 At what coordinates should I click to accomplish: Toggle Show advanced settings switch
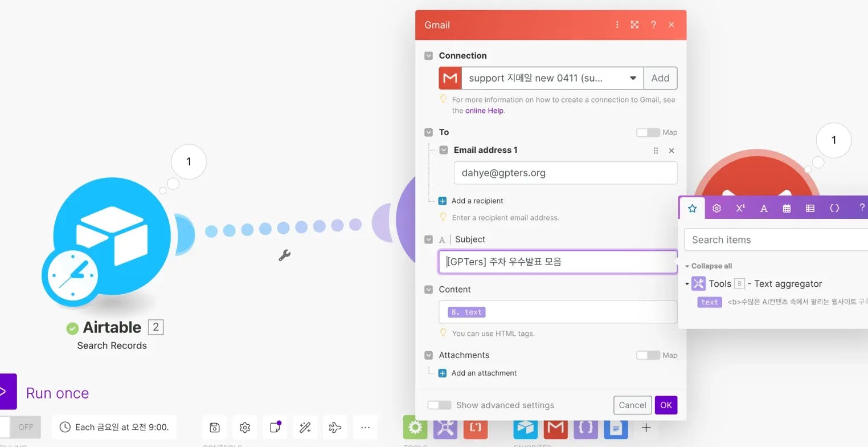439,405
